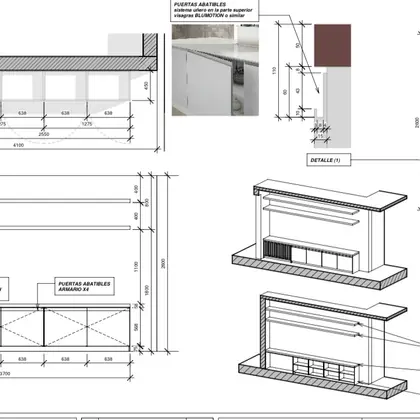
Task: Click the upper shelf in the elevation
Action: tap(65, 201)
